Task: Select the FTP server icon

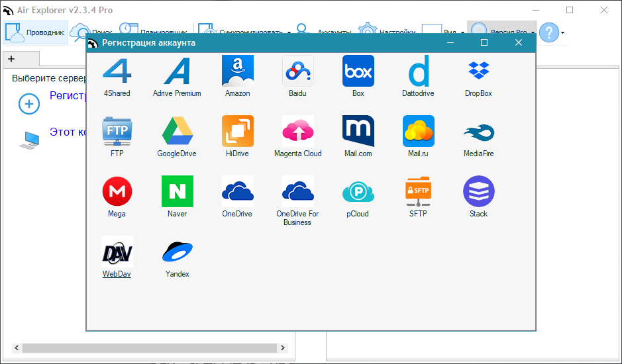Action: [117, 131]
